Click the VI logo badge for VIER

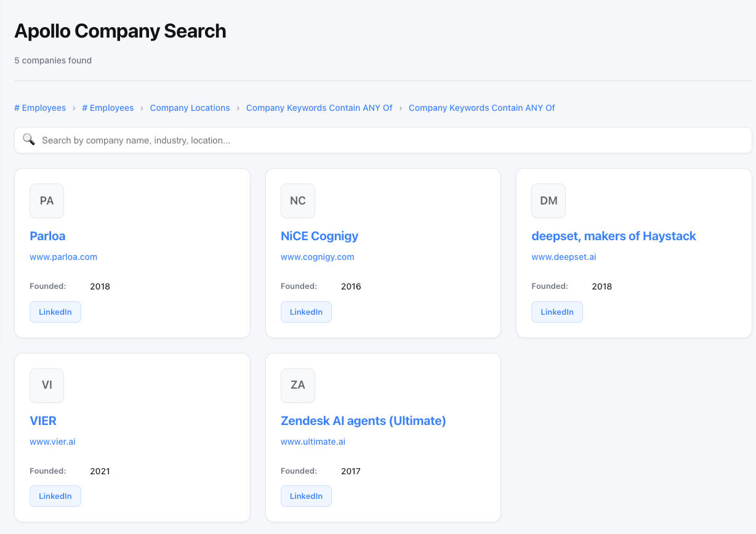[47, 386]
